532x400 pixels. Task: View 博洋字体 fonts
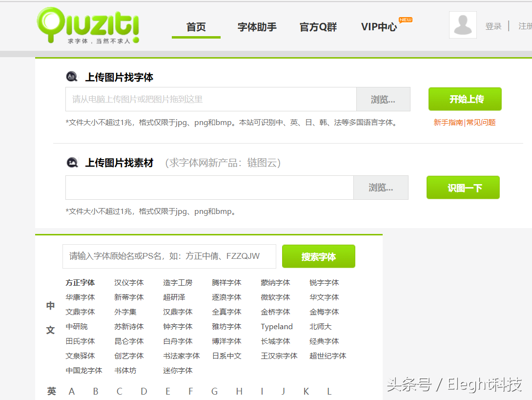pyautogui.click(x=226, y=341)
